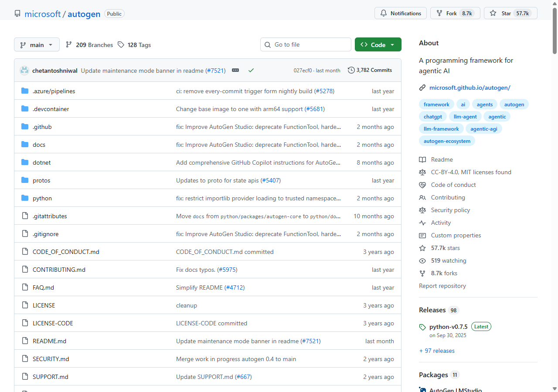Click the tag icon beside python-v0.7.5 release
This screenshot has width=558, height=392.
pyautogui.click(x=422, y=327)
